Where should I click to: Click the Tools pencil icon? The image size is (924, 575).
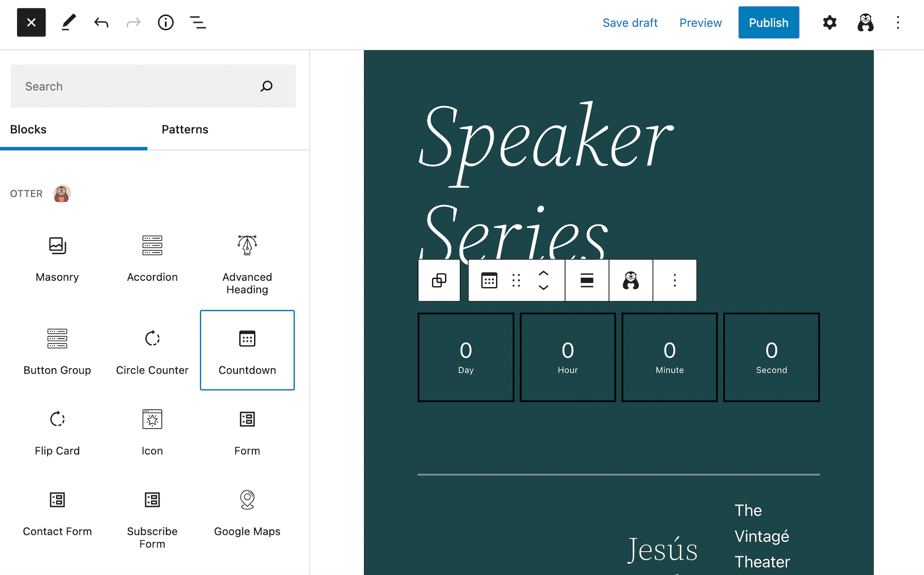68,22
